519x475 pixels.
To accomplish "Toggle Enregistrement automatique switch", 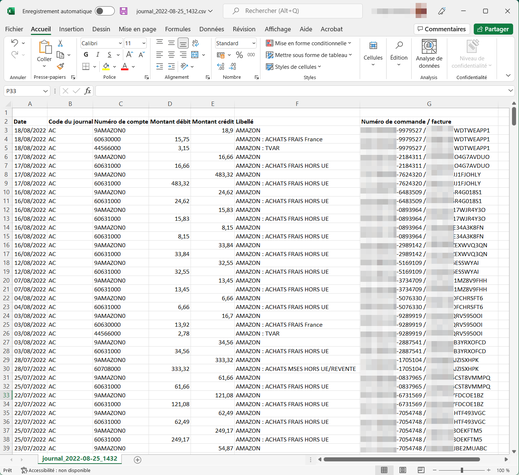I will coord(105,11).
